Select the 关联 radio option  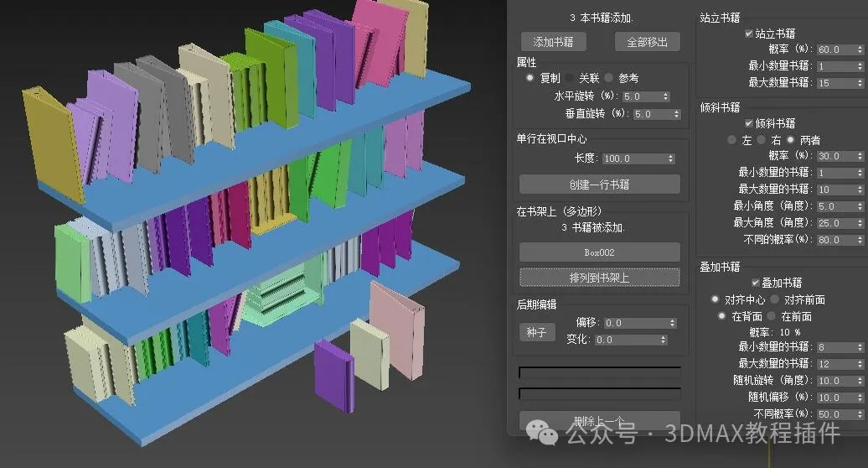point(570,77)
